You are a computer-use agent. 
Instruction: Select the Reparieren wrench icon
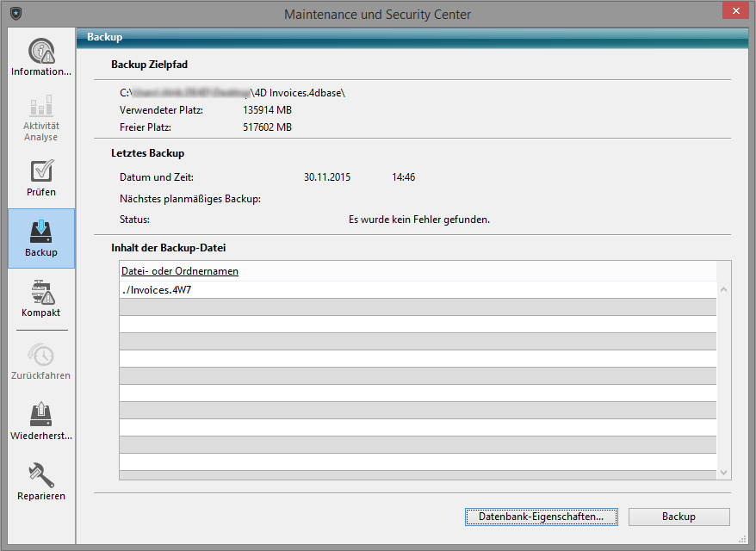tap(41, 475)
